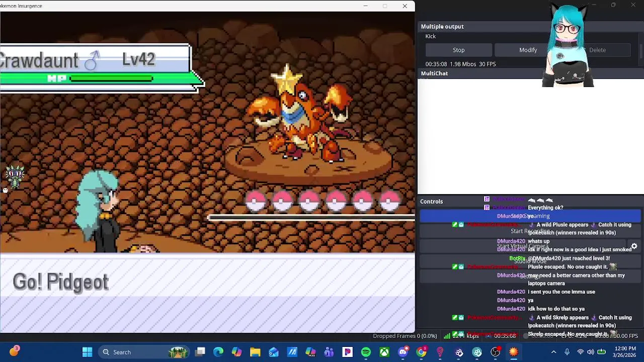The width and height of the screenshot is (644, 362).
Task: Click the 'Crawdaunt' name in the battle box
Action: click(x=39, y=61)
